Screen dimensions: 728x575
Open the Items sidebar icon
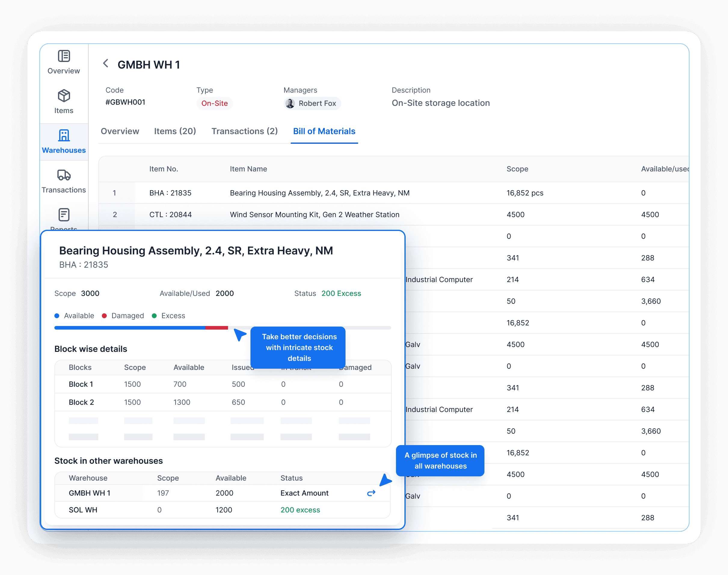pyautogui.click(x=64, y=96)
